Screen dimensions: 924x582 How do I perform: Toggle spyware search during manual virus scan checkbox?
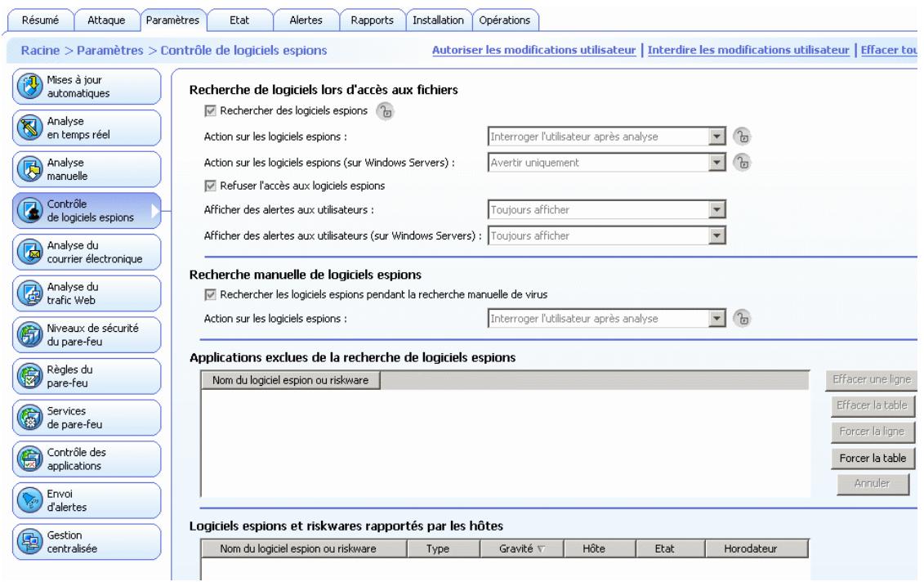pos(211,294)
